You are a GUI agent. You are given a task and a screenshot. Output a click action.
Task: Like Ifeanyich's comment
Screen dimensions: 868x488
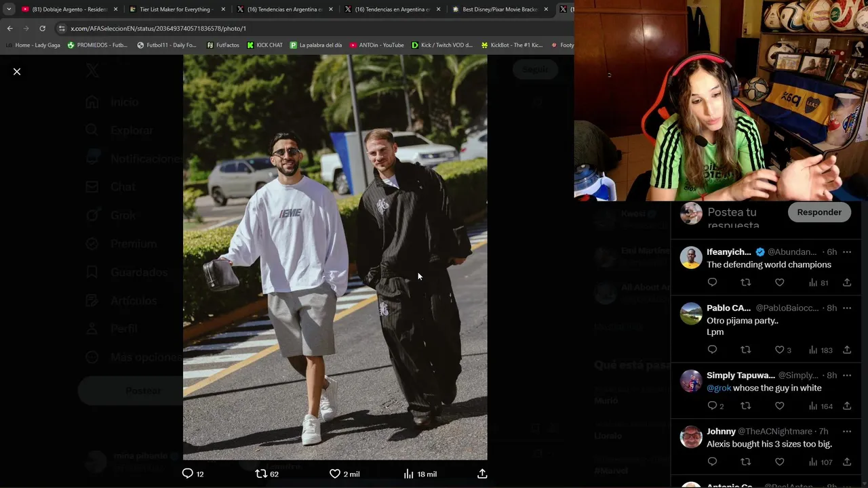pos(780,282)
